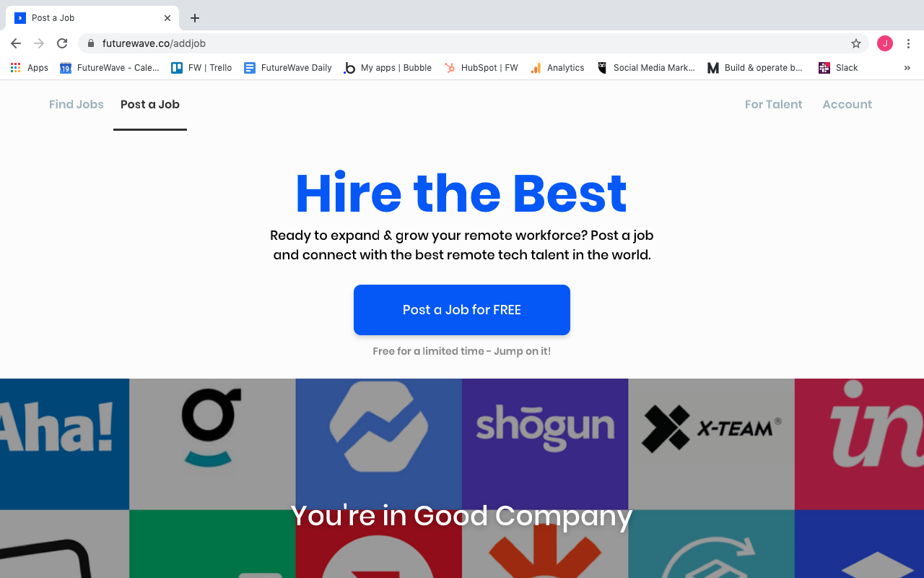Open a new browser tab
The image size is (924, 578).
195,18
